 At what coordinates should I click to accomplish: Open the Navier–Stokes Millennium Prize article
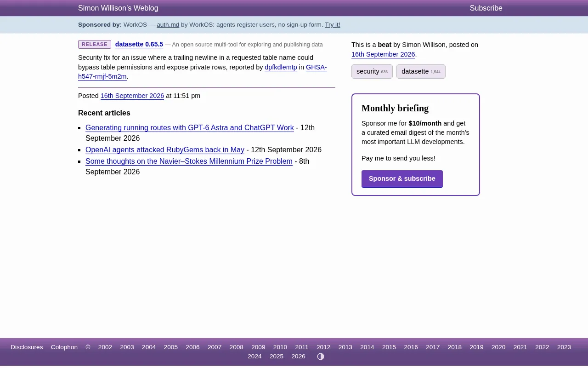tap(189, 161)
